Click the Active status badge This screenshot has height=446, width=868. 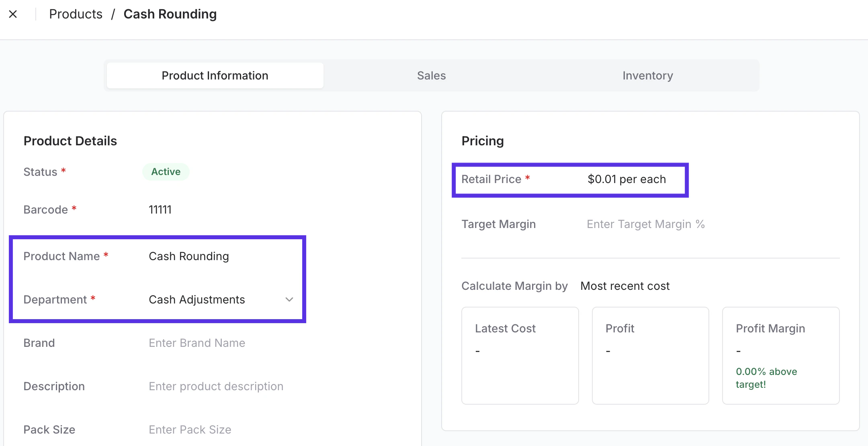tap(166, 172)
